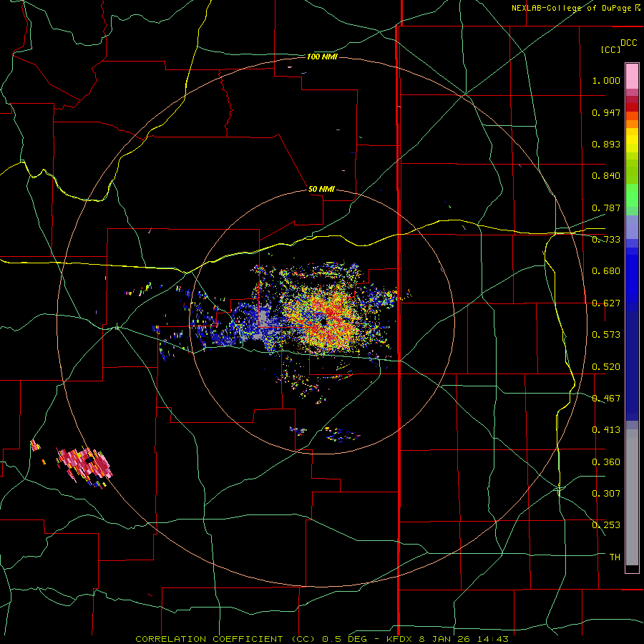This screenshot has height=644, width=644.
Task: Click the 0.840 scale value
Action: click(606, 176)
